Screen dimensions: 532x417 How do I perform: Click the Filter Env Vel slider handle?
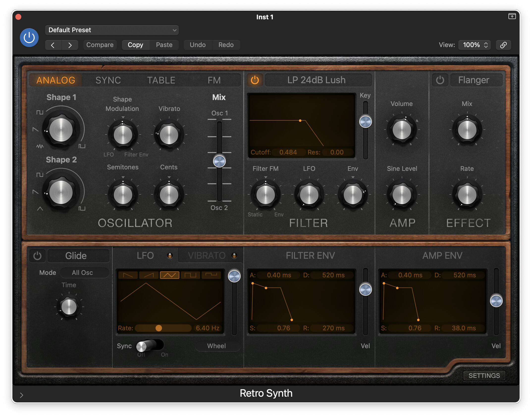[365, 289]
